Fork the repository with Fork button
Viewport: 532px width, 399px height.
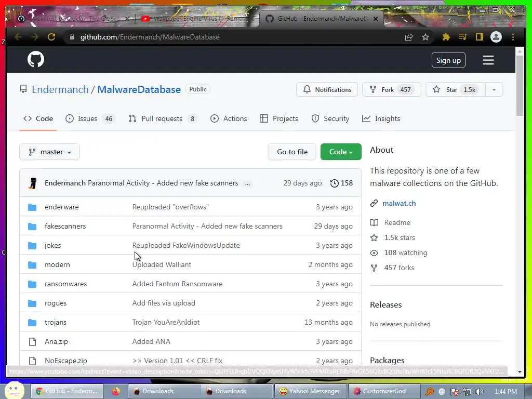click(x=392, y=89)
